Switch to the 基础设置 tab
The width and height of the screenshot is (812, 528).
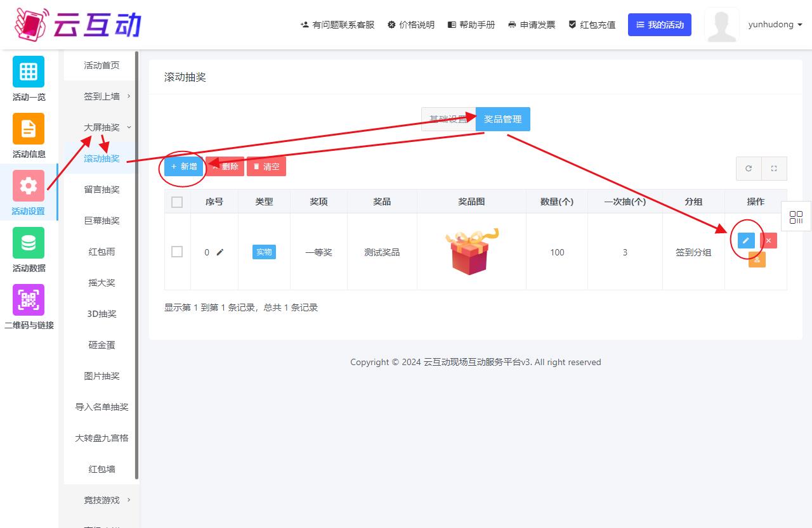point(449,119)
